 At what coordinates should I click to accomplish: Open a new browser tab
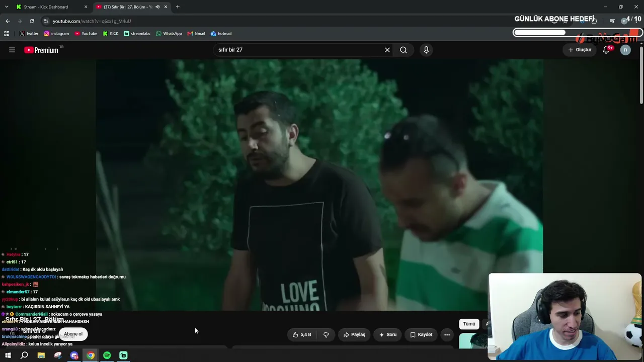click(x=178, y=7)
